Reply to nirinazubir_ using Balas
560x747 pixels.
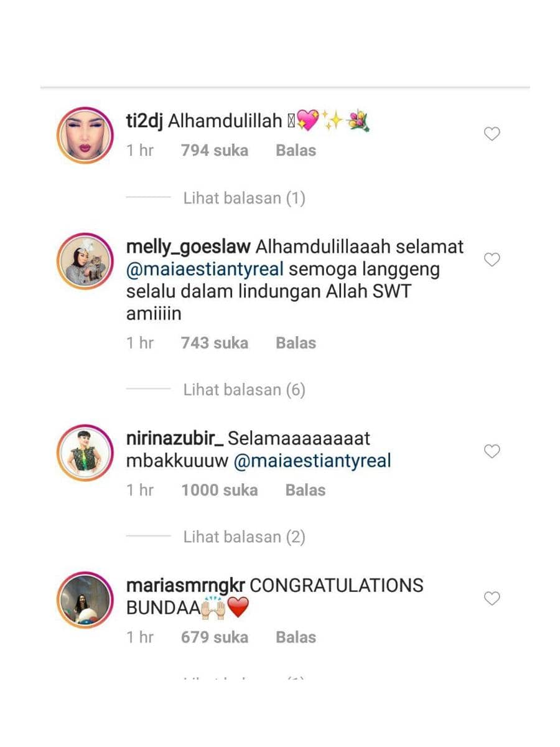[305, 490]
